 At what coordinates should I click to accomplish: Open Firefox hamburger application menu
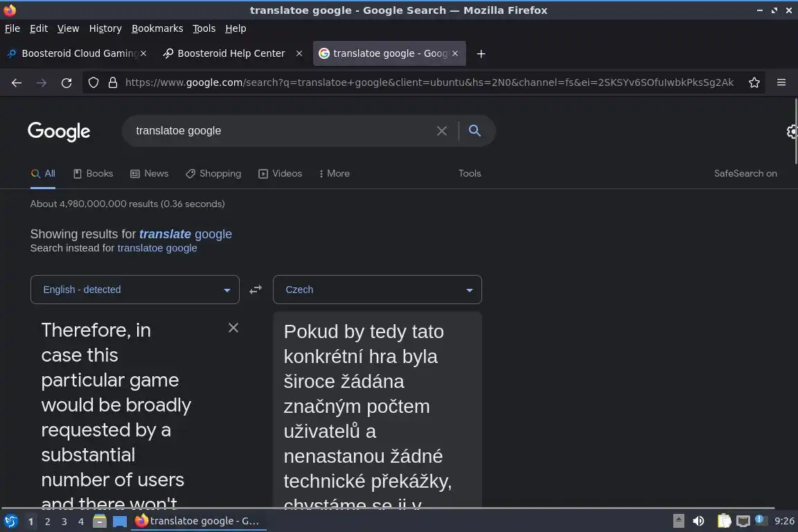tap(781, 82)
